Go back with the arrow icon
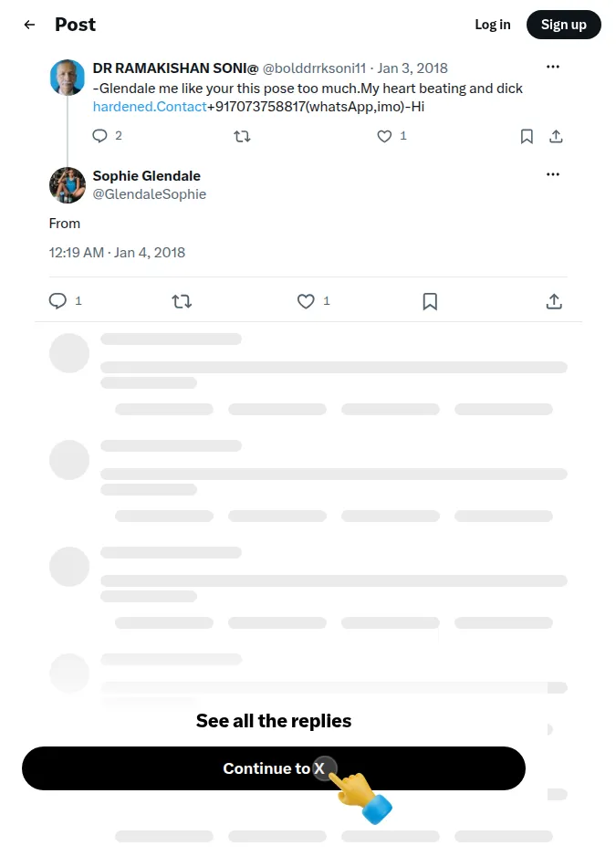Screen dimensions: 616x856 point(29,25)
